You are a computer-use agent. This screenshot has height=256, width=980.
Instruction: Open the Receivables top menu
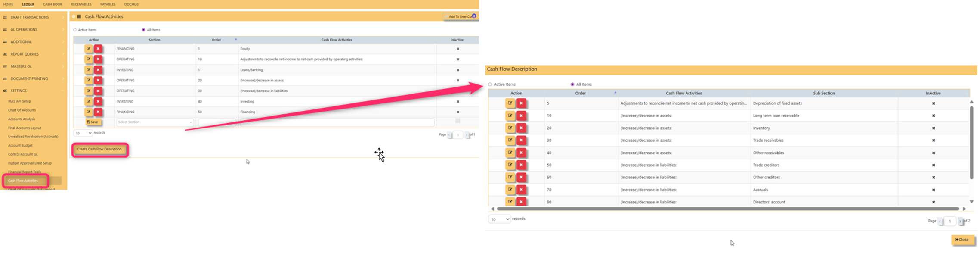81,4
